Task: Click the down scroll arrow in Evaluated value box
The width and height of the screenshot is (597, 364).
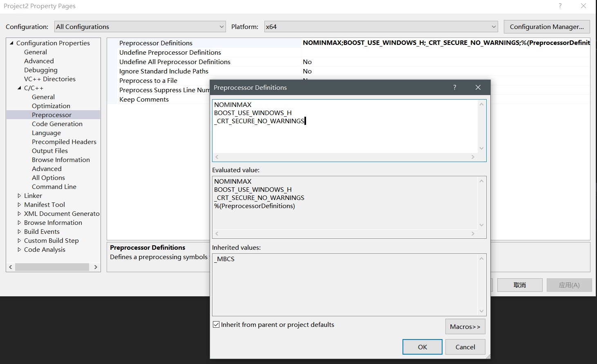Action: tap(481, 225)
